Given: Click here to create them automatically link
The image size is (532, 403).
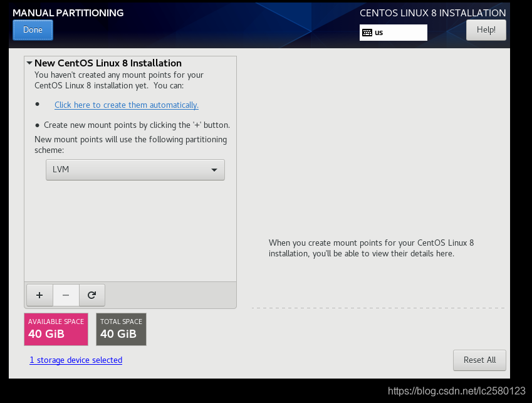Looking at the screenshot, I should pyautogui.click(x=127, y=105).
